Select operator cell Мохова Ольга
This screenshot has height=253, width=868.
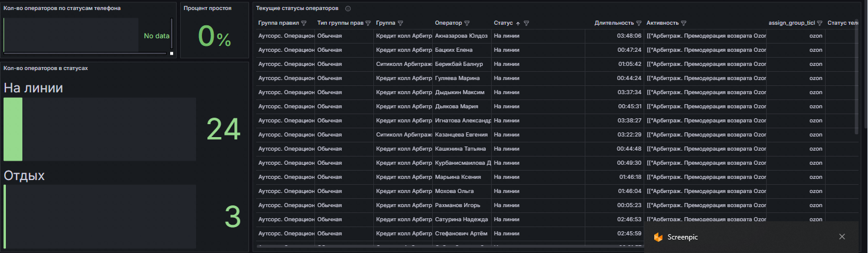(x=462, y=191)
